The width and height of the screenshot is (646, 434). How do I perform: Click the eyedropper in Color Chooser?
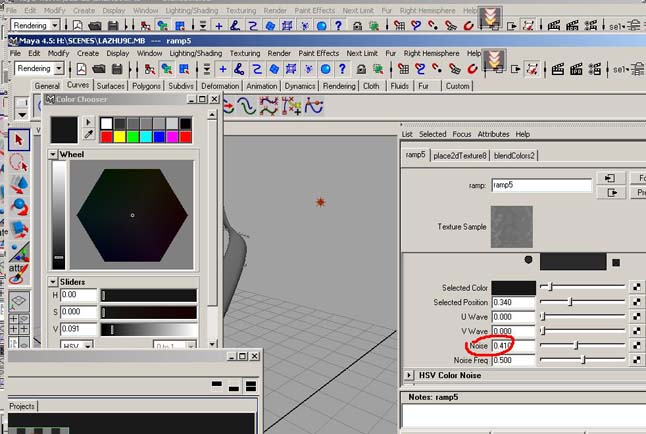88,134
